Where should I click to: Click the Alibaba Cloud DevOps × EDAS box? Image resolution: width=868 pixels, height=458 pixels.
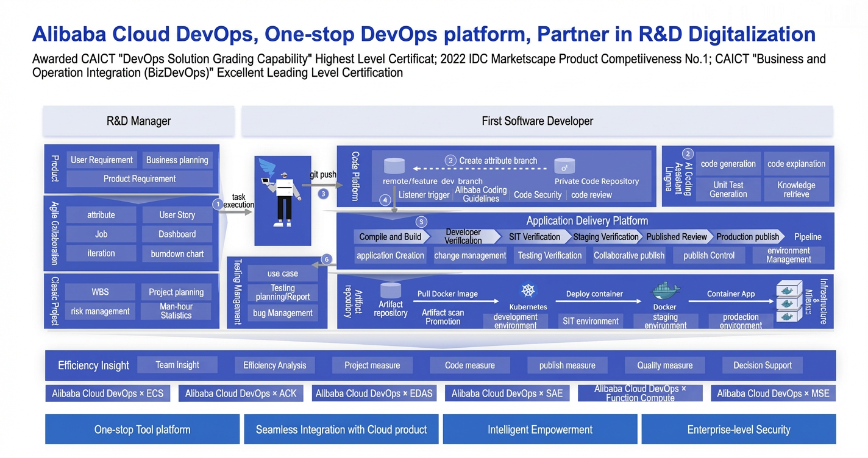374,393
